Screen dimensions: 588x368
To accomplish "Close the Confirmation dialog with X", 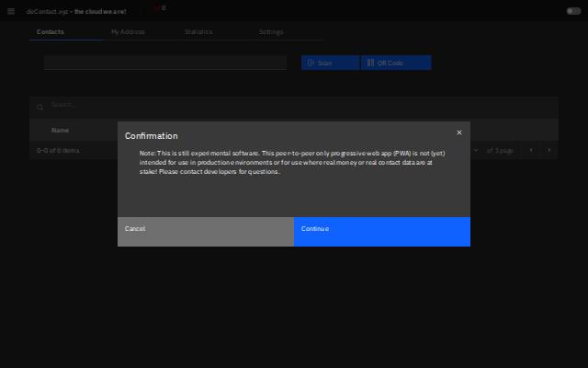I will click(x=459, y=132).
